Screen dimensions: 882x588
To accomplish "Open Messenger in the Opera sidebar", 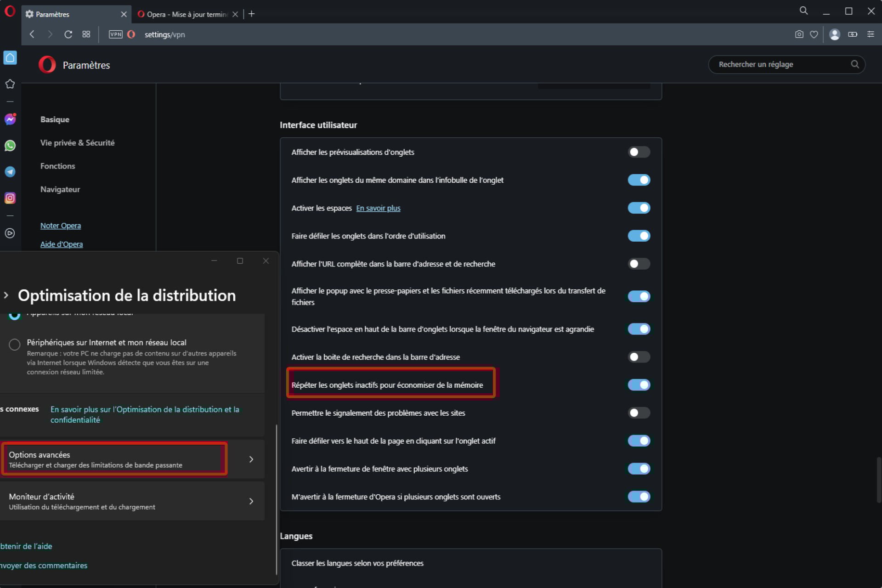I will (10, 119).
